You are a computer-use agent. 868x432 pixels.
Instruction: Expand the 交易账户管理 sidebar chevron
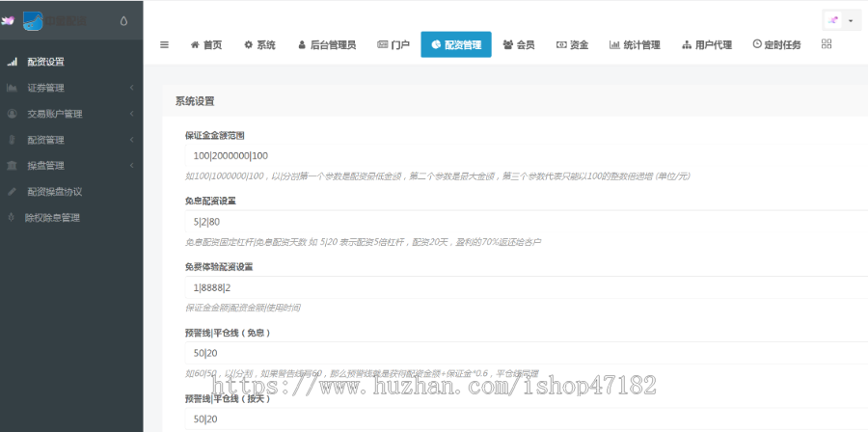(x=132, y=114)
